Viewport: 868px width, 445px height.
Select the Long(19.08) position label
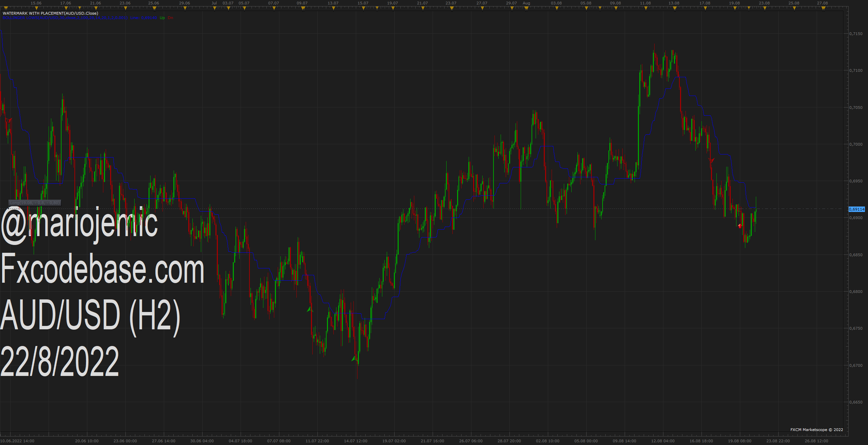coord(35,203)
